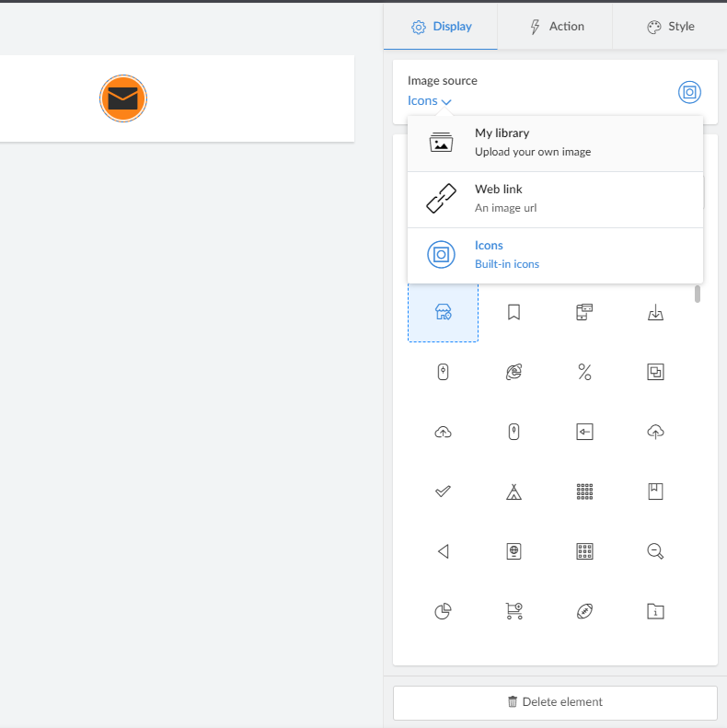
Task: Select the book with bookmark icon
Action: [655, 491]
